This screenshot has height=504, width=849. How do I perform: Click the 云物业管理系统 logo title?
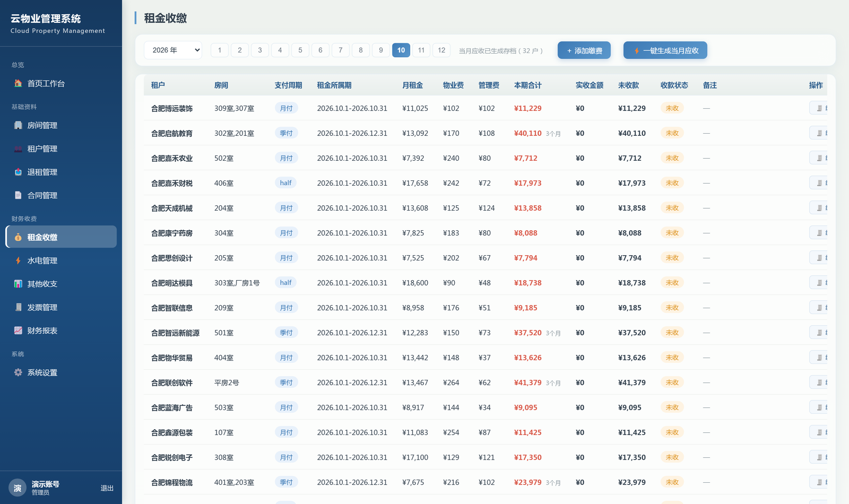[46, 19]
